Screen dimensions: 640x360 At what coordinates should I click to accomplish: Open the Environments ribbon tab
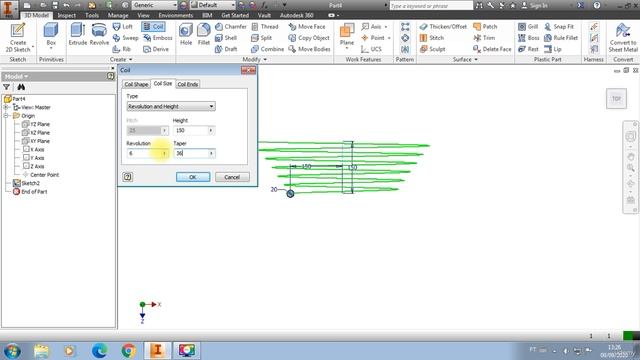pos(176,15)
